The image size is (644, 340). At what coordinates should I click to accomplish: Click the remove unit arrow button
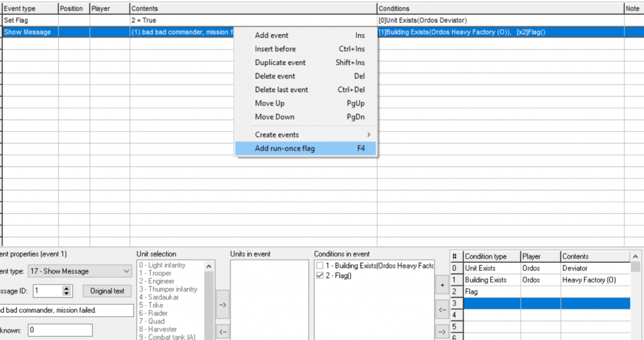tap(222, 332)
